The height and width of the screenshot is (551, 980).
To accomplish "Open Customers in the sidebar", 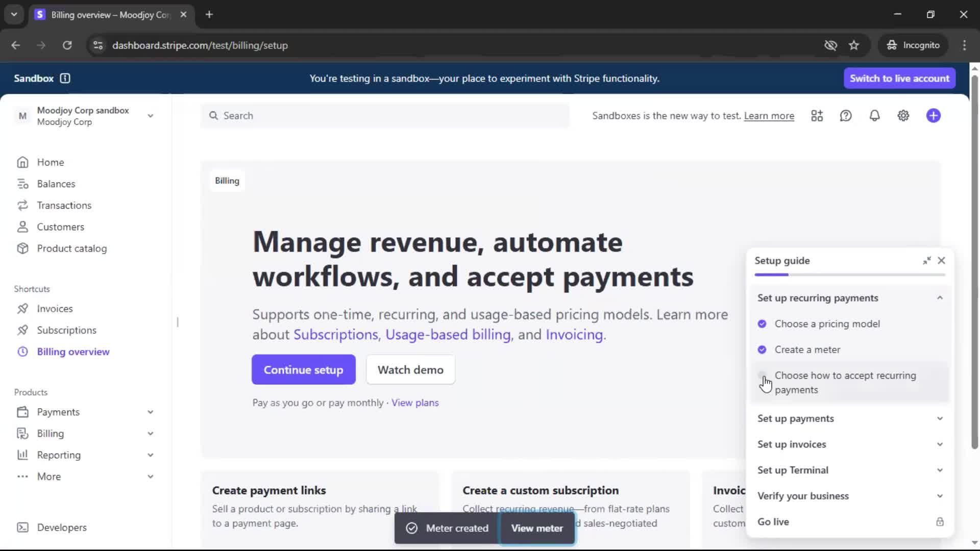I will (x=60, y=227).
